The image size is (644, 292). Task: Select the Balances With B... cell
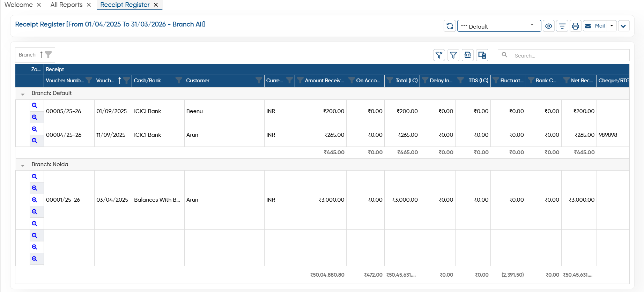(158, 200)
